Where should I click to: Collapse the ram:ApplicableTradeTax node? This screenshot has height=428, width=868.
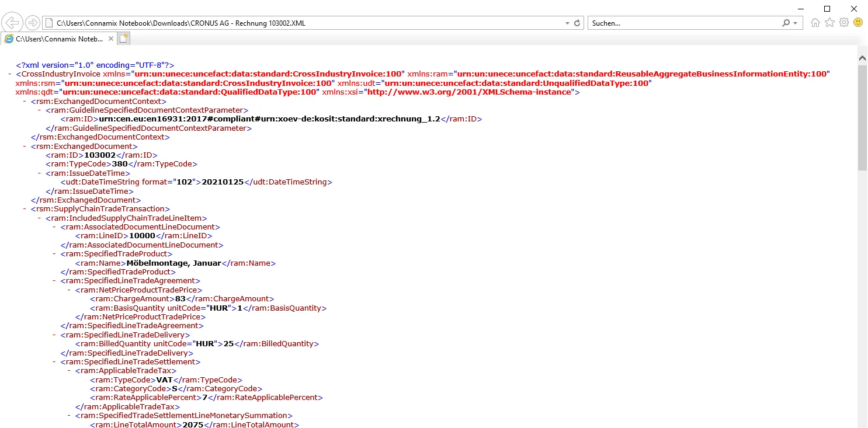coord(70,371)
